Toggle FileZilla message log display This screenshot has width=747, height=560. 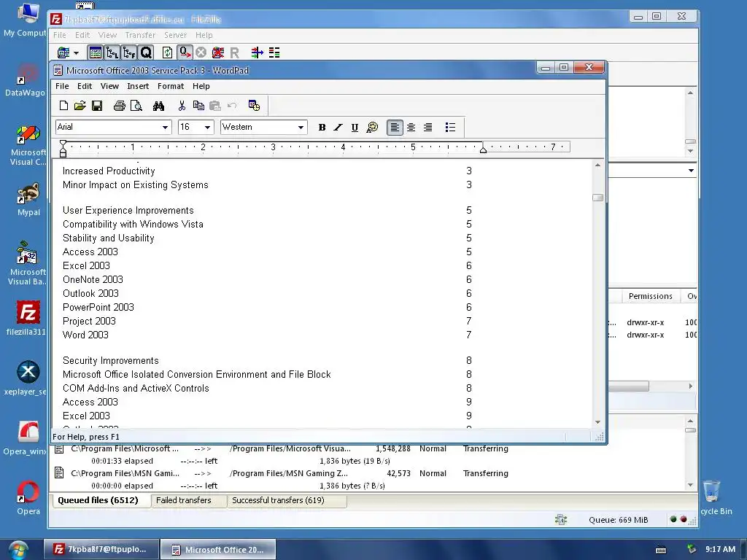click(x=96, y=52)
